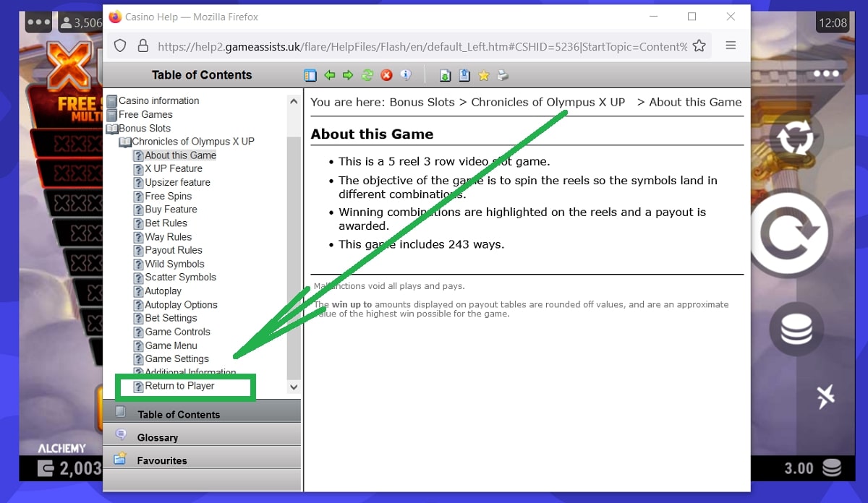The height and width of the screenshot is (503, 868).
Task: Switch to the Glossary tab
Action: pyautogui.click(x=202, y=436)
